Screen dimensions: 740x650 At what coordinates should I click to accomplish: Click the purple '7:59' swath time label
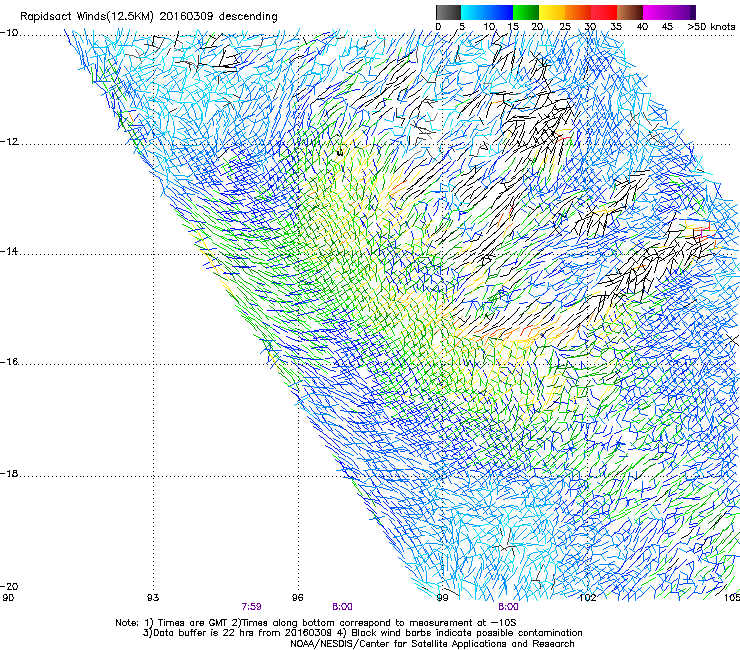click(x=252, y=607)
